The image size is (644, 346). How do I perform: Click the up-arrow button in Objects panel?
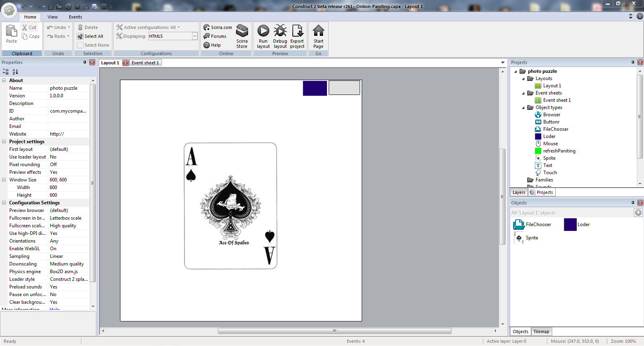click(638, 212)
